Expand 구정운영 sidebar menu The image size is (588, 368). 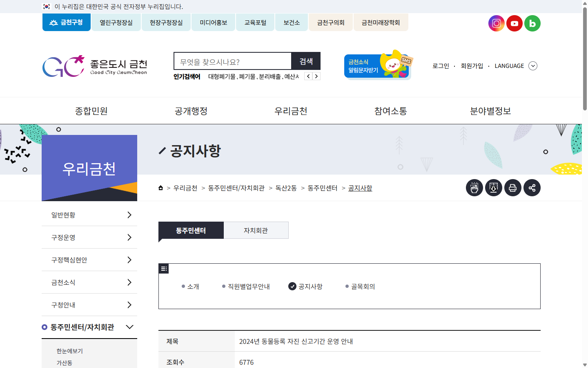89,237
